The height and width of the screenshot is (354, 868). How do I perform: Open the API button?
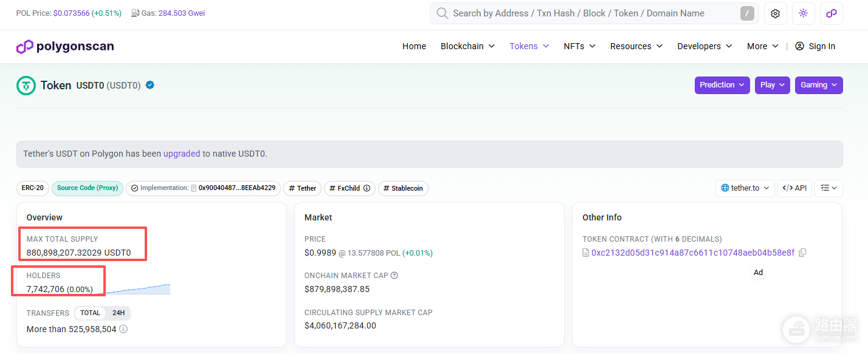coord(794,188)
